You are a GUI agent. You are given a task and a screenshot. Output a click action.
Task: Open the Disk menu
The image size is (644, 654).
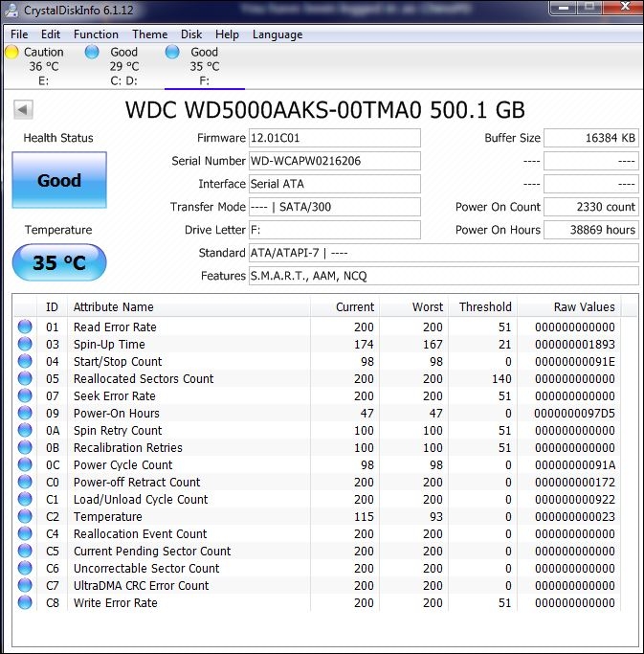tap(191, 34)
